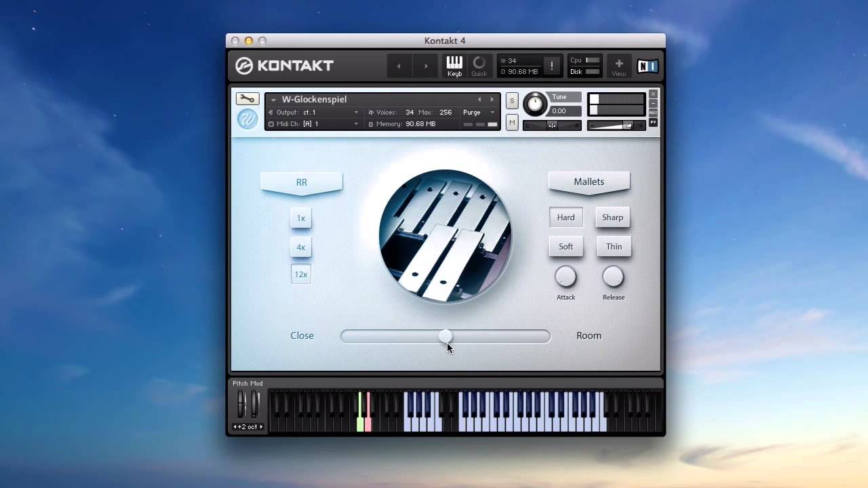Screen dimensions: 868x488
Task: Minimize the instrument header with the minus button
Action: click(653, 104)
